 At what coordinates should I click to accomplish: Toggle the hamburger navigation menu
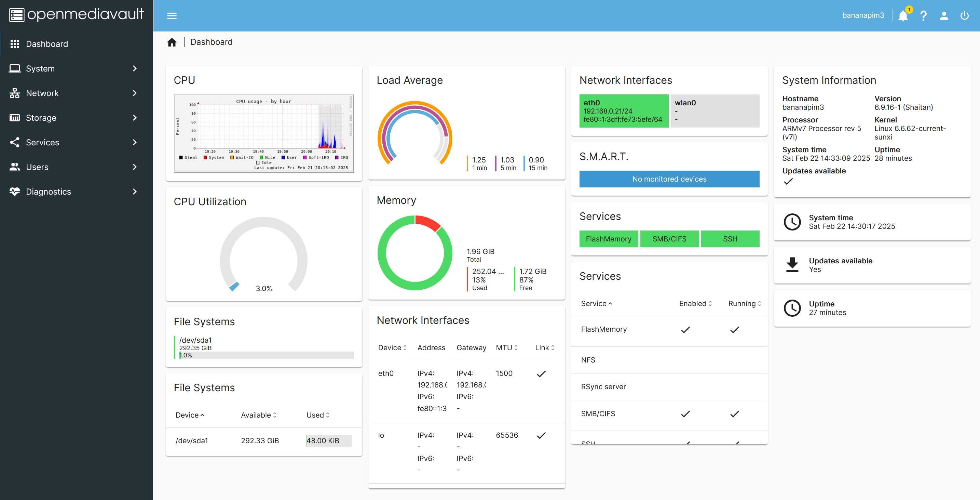click(172, 16)
